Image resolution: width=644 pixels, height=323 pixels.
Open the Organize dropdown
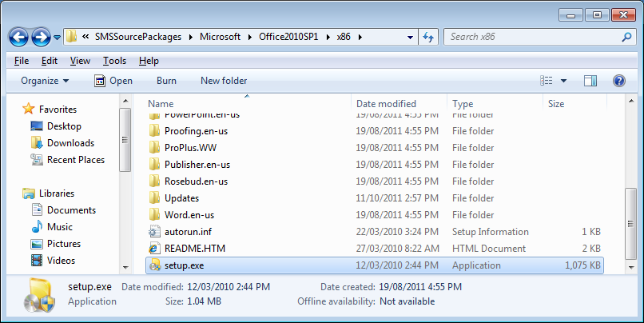tap(45, 81)
